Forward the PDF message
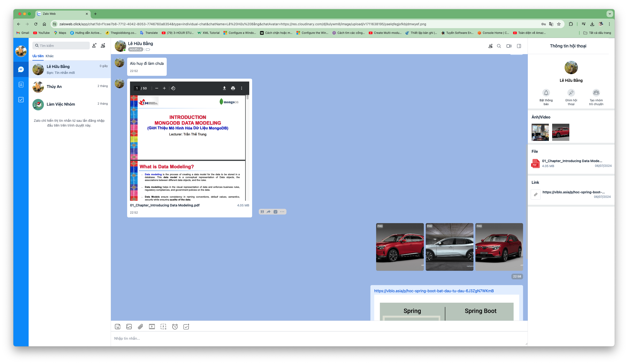Screen dimensions: 628x364 coord(269,212)
